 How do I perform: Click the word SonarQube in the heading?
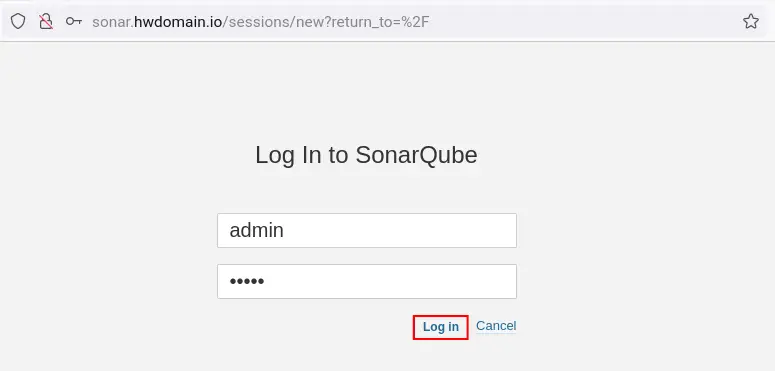tap(417, 155)
